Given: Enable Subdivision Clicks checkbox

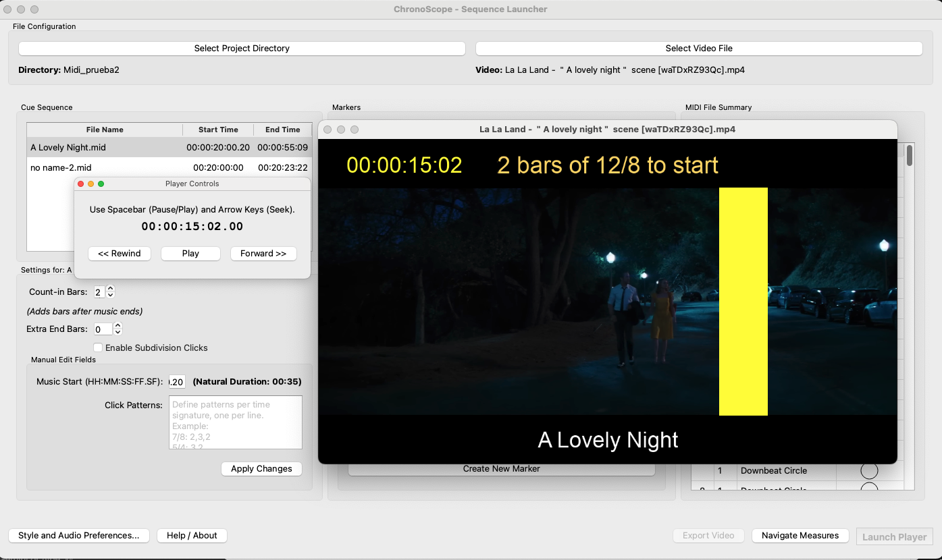Looking at the screenshot, I should point(99,347).
